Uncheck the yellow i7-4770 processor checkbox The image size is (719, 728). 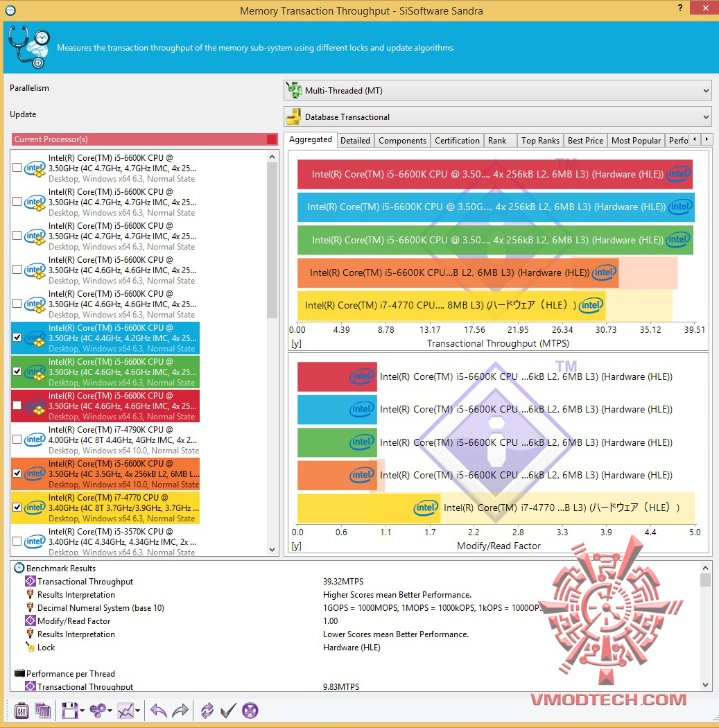coord(17,508)
